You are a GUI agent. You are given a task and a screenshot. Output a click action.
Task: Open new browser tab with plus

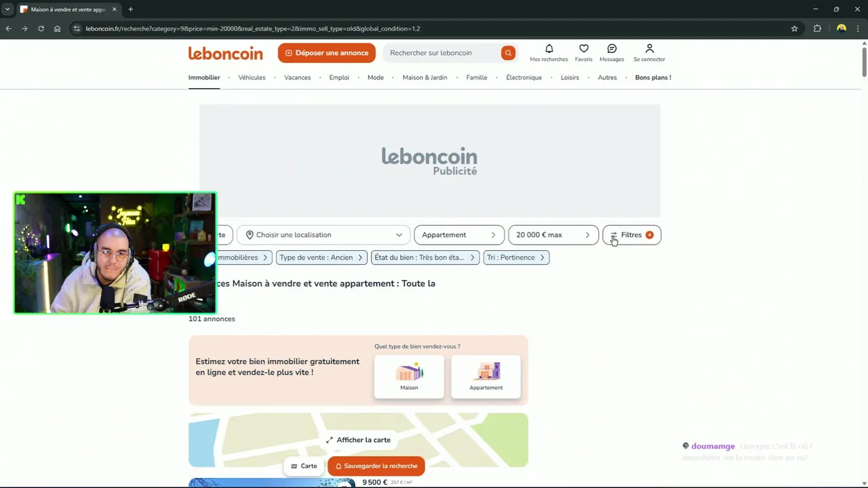(130, 9)
